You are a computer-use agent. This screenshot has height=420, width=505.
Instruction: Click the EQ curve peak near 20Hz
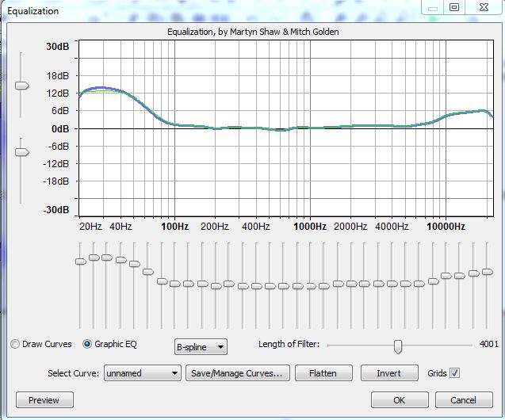[101, 87]
